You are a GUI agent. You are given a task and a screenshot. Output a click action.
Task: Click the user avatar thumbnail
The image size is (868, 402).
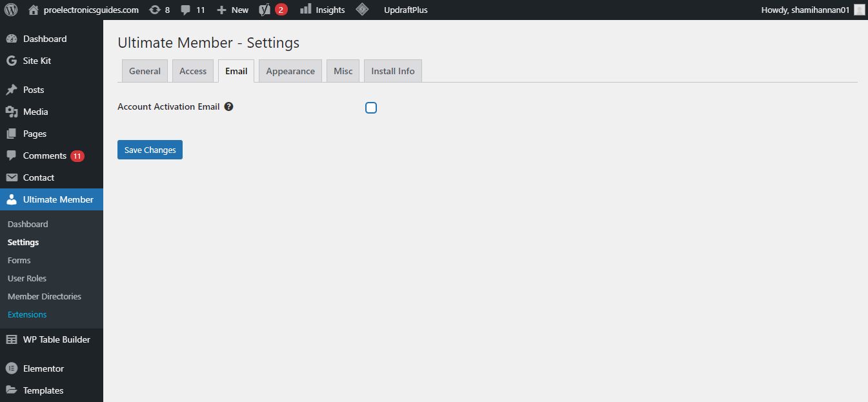pos(859,10)
